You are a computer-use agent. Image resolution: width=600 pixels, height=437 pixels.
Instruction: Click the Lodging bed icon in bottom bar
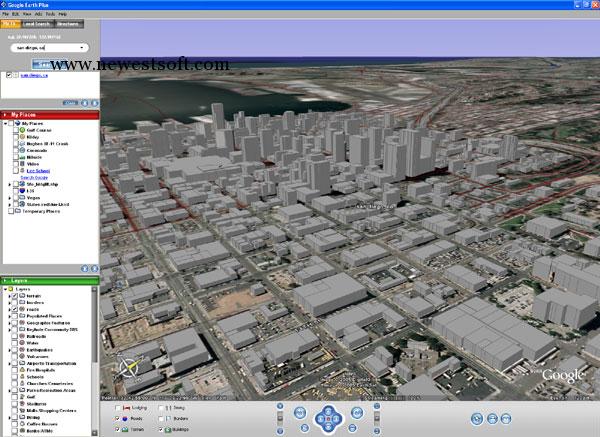click(x=127, y=408)
